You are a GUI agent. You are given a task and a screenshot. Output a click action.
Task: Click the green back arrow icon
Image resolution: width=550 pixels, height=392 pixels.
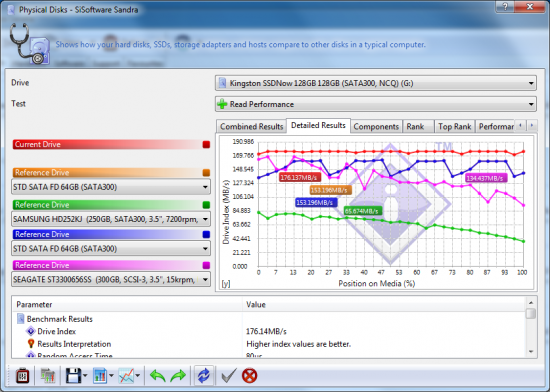tap(157, 376)
